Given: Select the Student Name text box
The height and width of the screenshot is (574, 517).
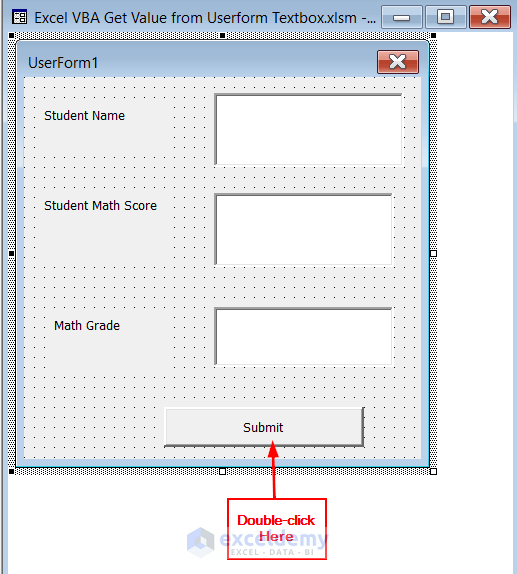Looking at the screenshot, I should tap(308, 130).
